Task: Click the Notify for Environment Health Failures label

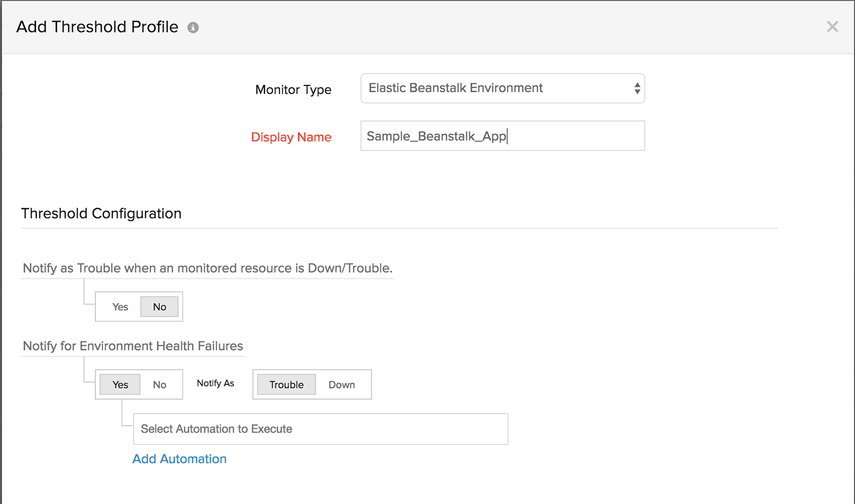Action: [x=133, y=346]
